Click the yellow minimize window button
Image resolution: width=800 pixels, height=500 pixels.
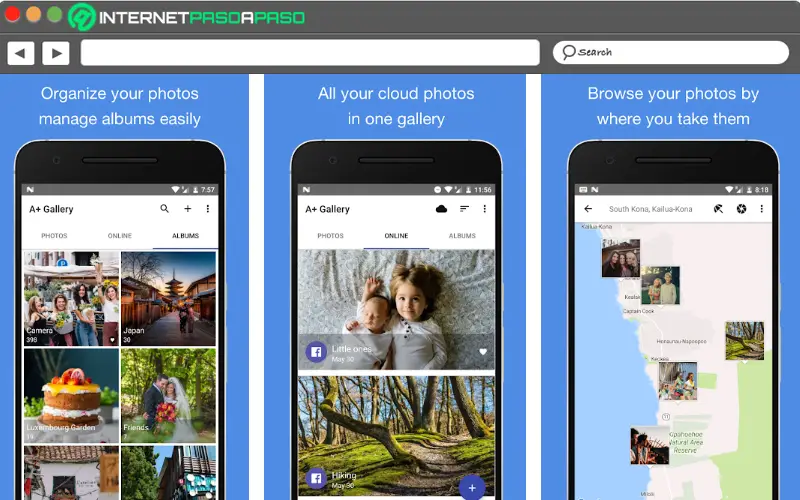coord(34,14)
